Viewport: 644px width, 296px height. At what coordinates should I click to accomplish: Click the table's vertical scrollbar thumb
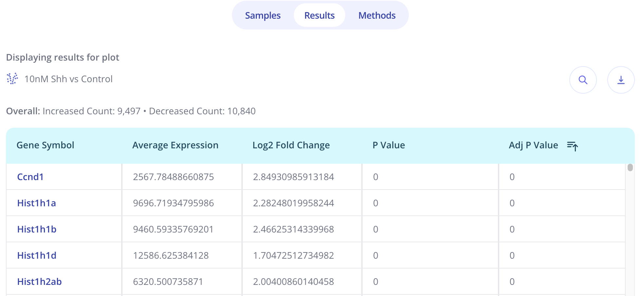coord(630,168)
